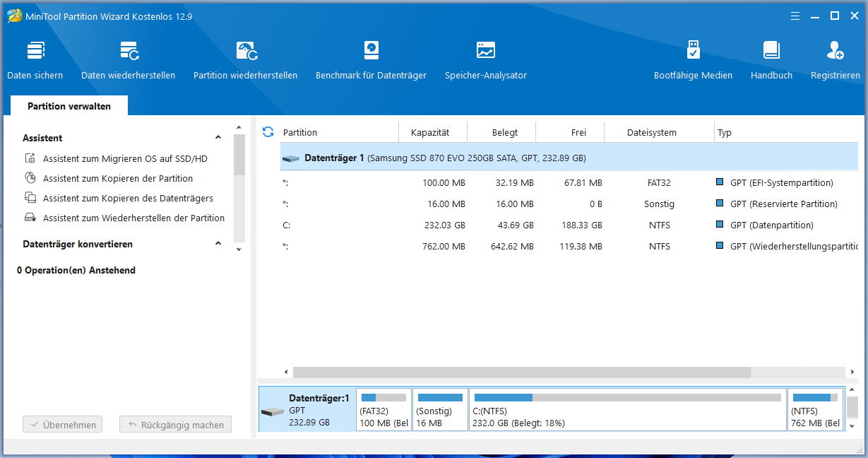Image resolution: width=868 pixels, height=458 pixels.
Task: Click the blue square of EFI-Systempartition type
Action: coord(720,182)
